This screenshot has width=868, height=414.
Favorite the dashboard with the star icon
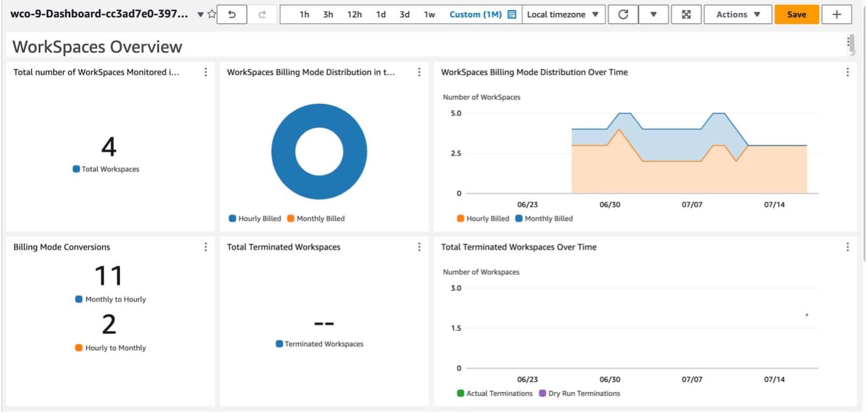(211, 15)
